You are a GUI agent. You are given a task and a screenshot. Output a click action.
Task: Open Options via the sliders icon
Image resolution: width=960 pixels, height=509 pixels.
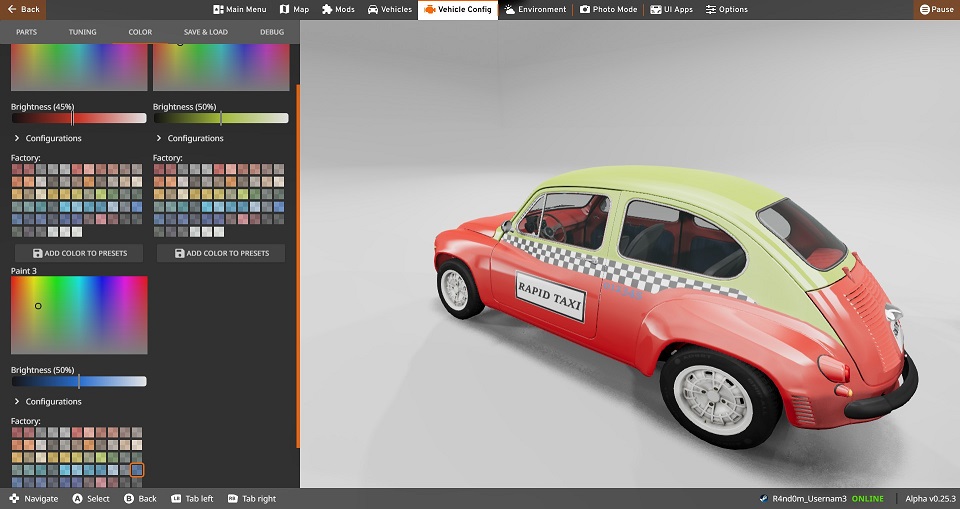tap(711, 10)
